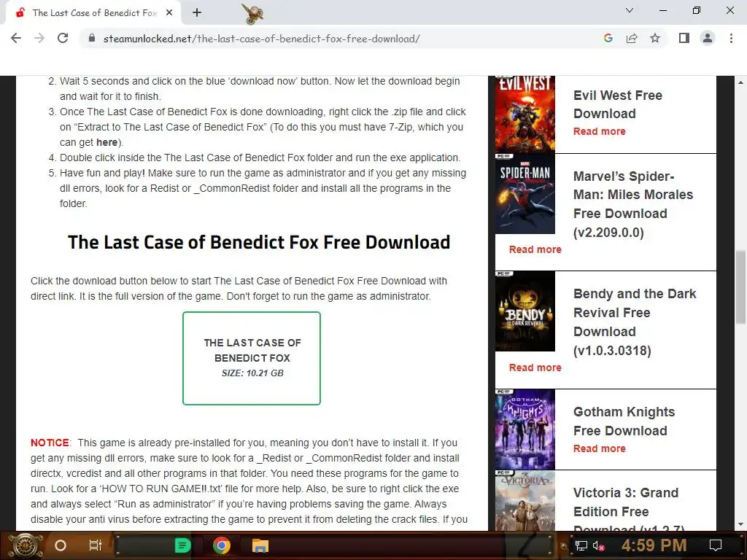Open the browser side panel

(684, 38)
